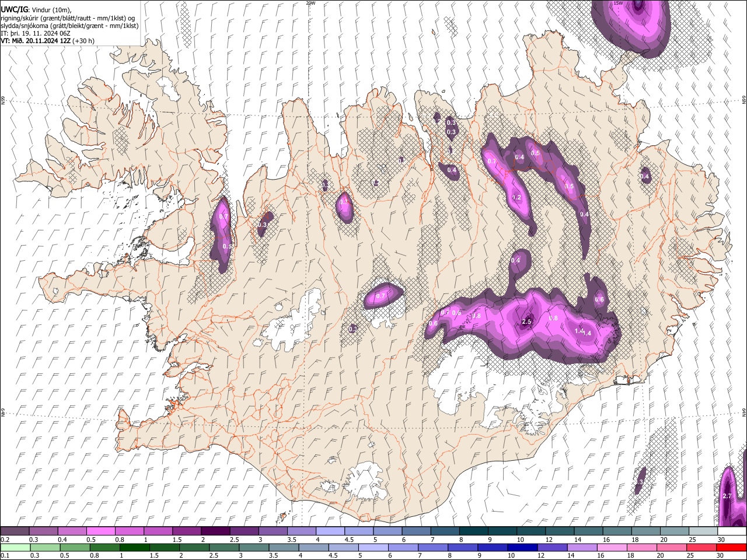This screenshot has height=560, width=747.
Task: Click the "IT: þri. 19. 11. 2024 06Z" line
Action: pos(35,33)
